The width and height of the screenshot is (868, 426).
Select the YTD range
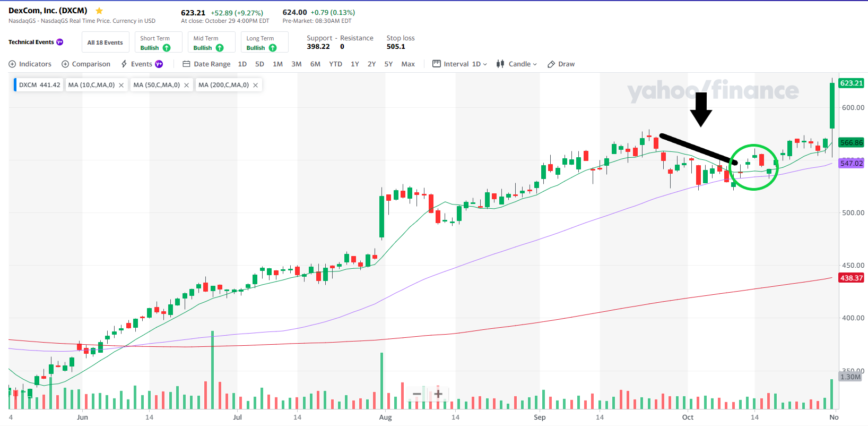click(335, 64)
